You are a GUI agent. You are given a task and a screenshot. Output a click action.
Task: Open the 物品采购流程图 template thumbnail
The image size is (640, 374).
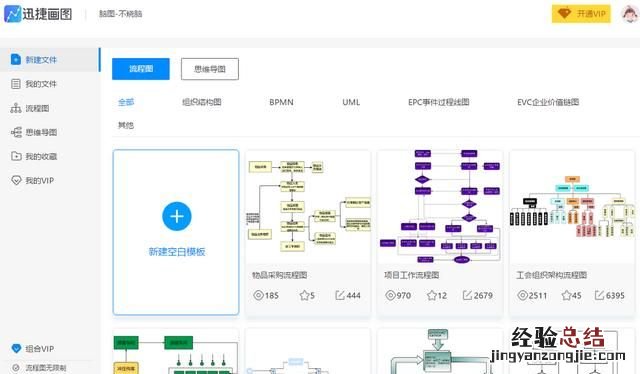click(x=308, y=207)
